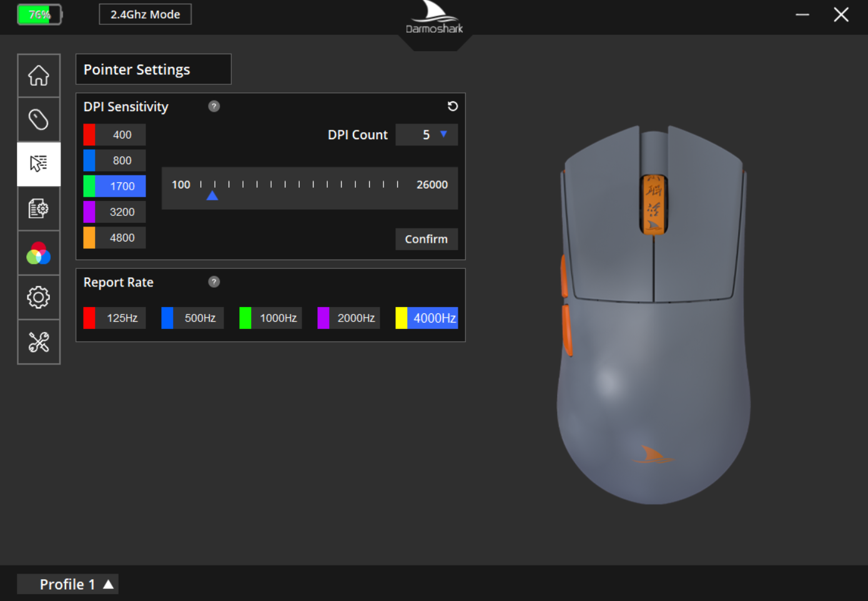Click the 2.4Ghz Mode button
This screenshot has width=868, height=601.
(145, 14)
